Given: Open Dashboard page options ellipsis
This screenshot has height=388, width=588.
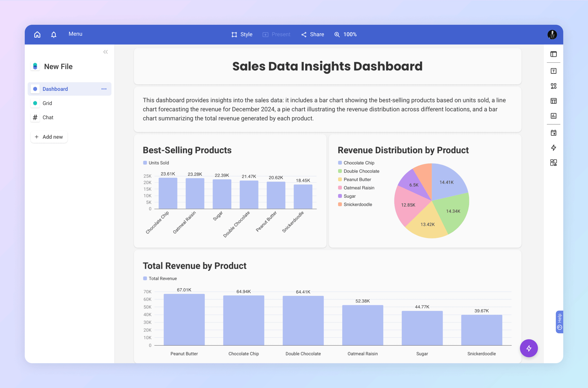Looking at the screenshot, I should [x=104, y=89].
